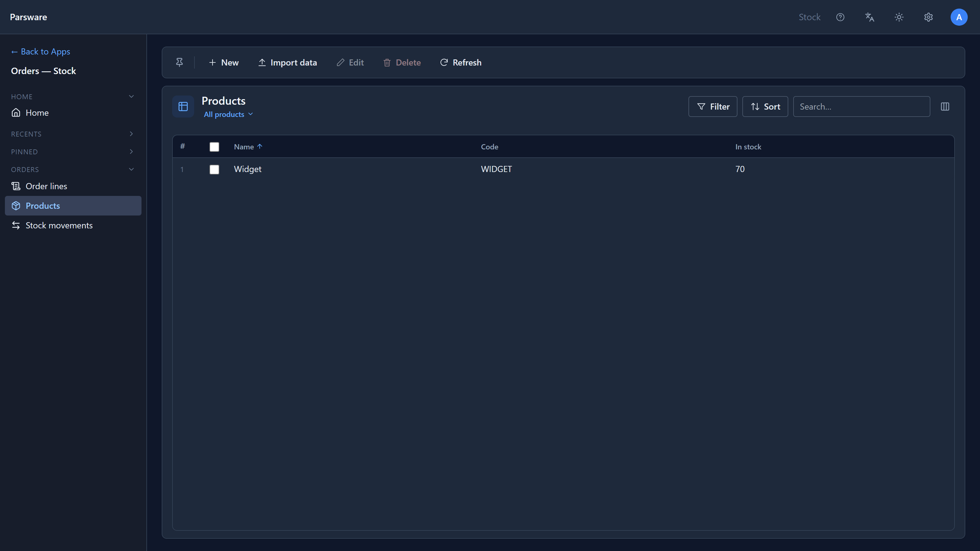
Task: Open the help question mark icon
Action: point(840,17)
